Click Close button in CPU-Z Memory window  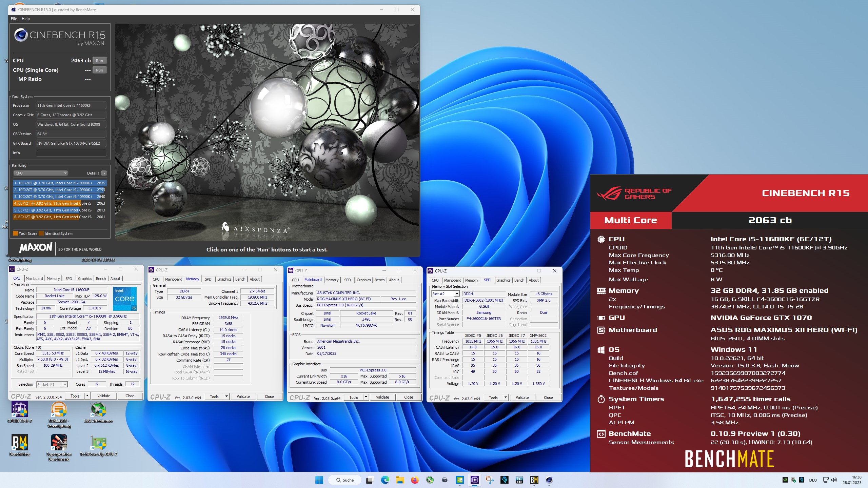coord(269,396)
